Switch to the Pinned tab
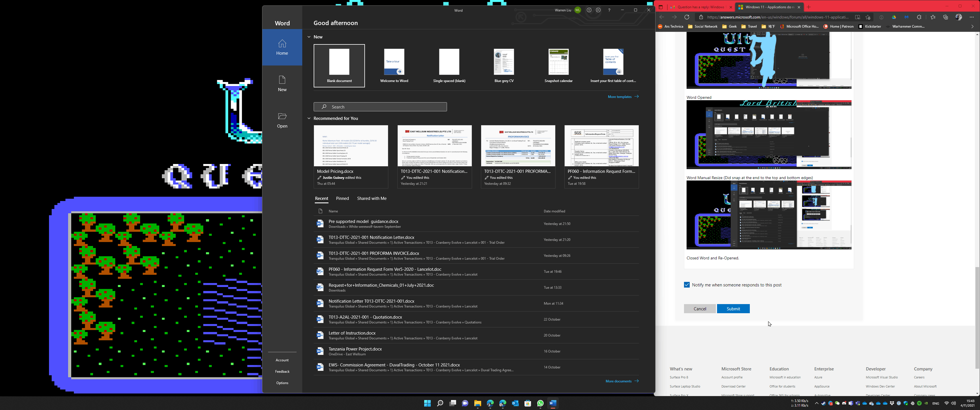This screenshot has height=410, width=980. [x=342, y=198]
